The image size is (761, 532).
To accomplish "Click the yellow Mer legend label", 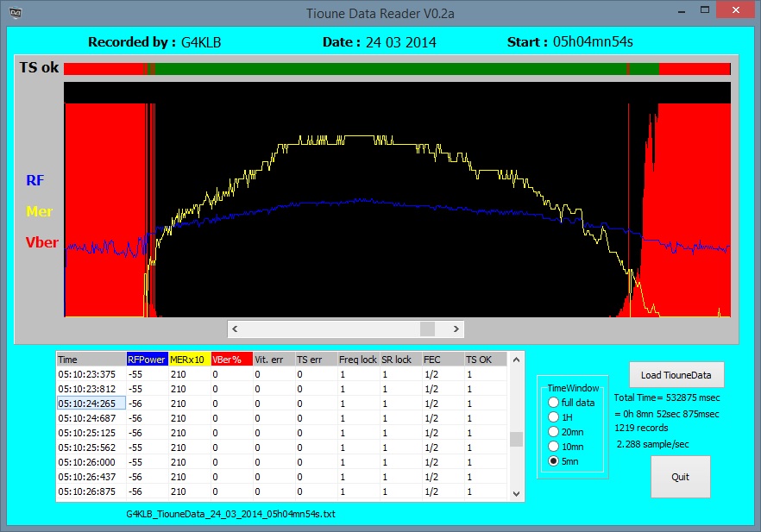I will coord(40,211).
